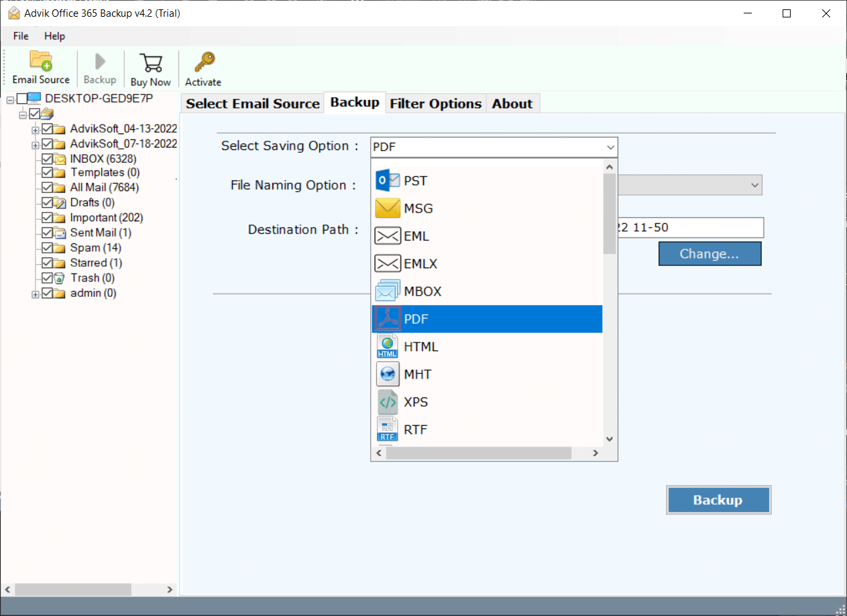
Task: Click the Change... button
Action: (710, 254)
